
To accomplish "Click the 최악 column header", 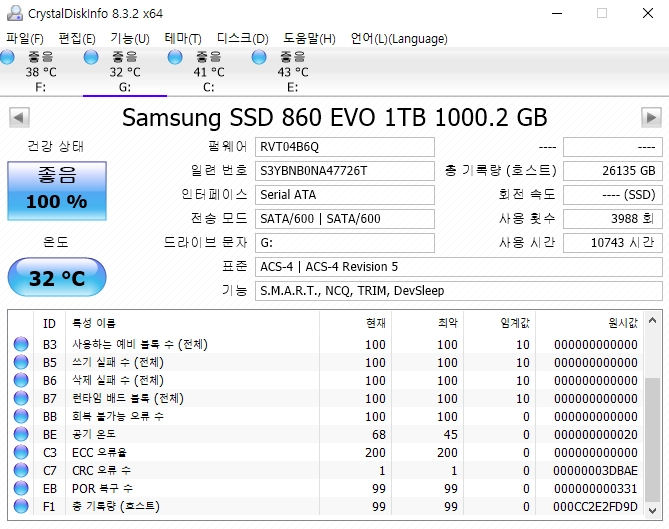I will [x=428, y=323].
